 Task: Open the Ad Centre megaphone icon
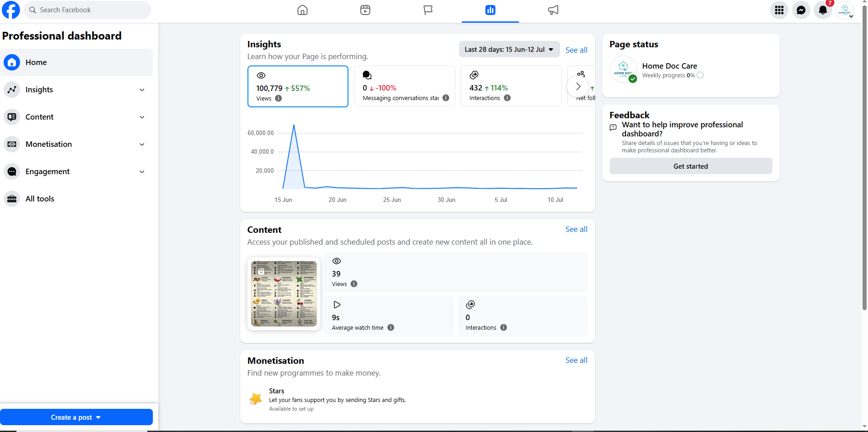point(553,10)
